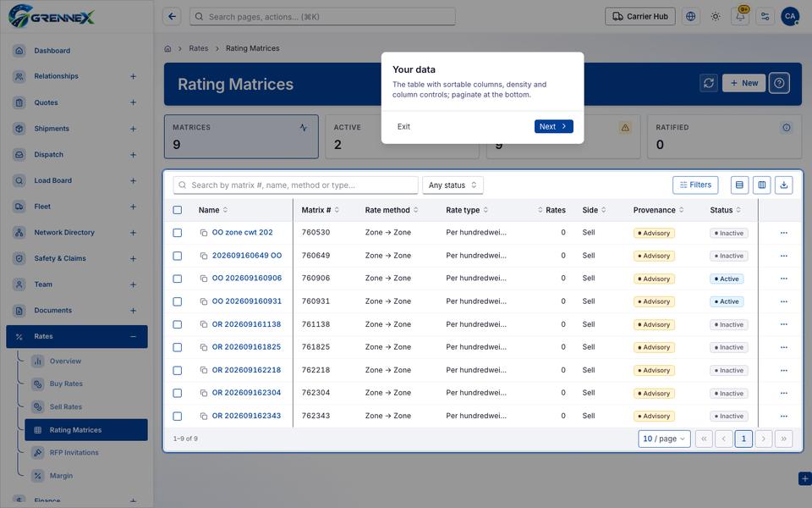
Task: Collapse the Rates sidebar section
Action: click(133, 336)
